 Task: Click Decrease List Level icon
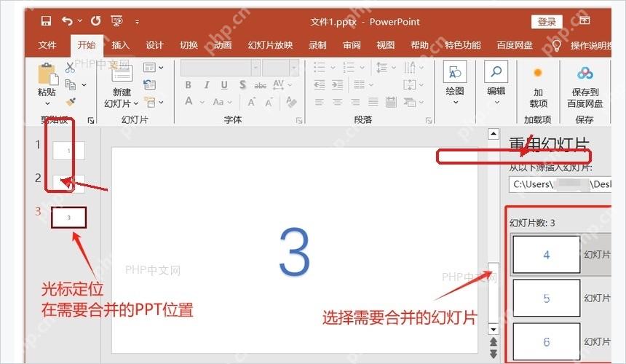[320, 84]
